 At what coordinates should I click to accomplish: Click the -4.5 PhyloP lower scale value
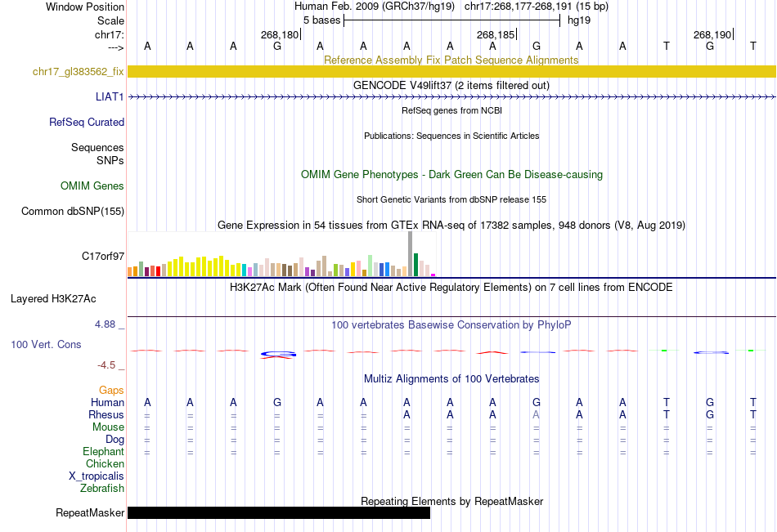pyautogui.click(x=106, y=365)
